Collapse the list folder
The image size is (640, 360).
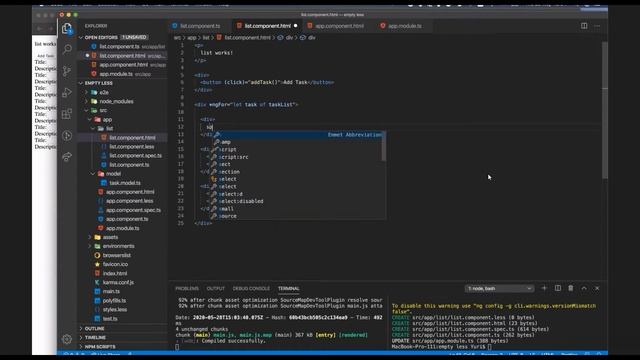93,128
